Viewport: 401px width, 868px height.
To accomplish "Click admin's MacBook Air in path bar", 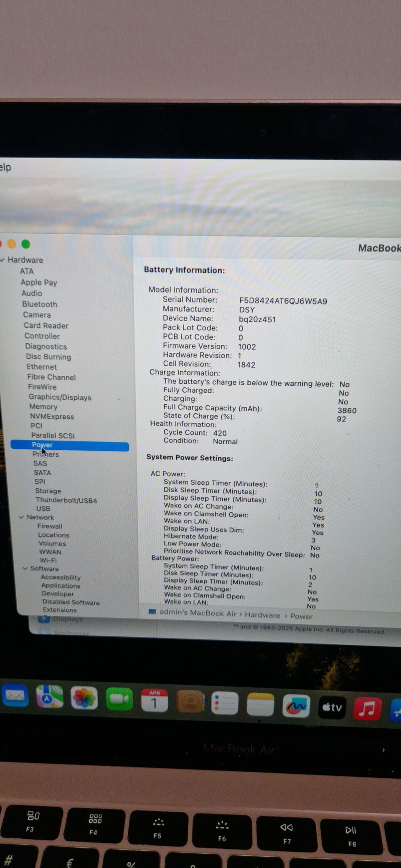I will [198, 612].
